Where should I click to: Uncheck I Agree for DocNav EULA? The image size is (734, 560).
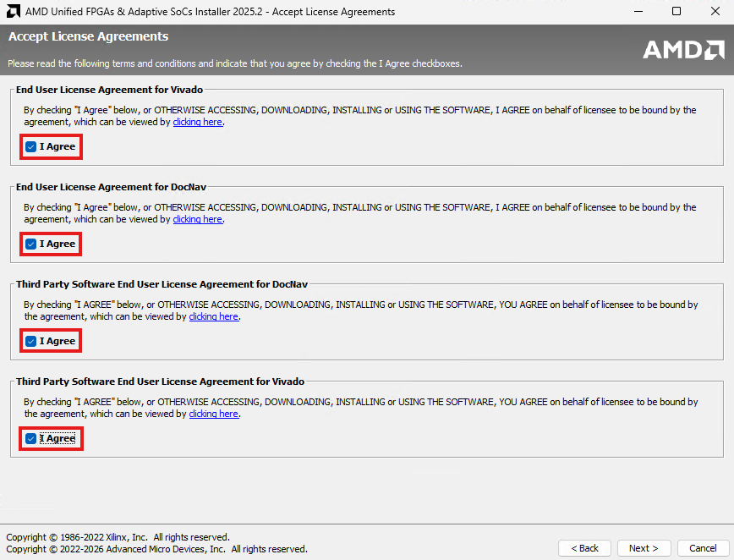point(31,244)
